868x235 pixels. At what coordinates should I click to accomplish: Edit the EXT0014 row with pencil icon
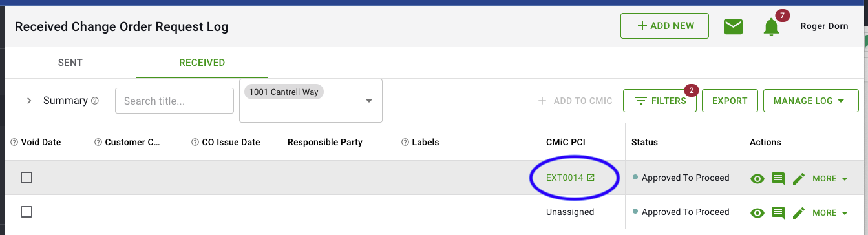click(x=799, y=178)
